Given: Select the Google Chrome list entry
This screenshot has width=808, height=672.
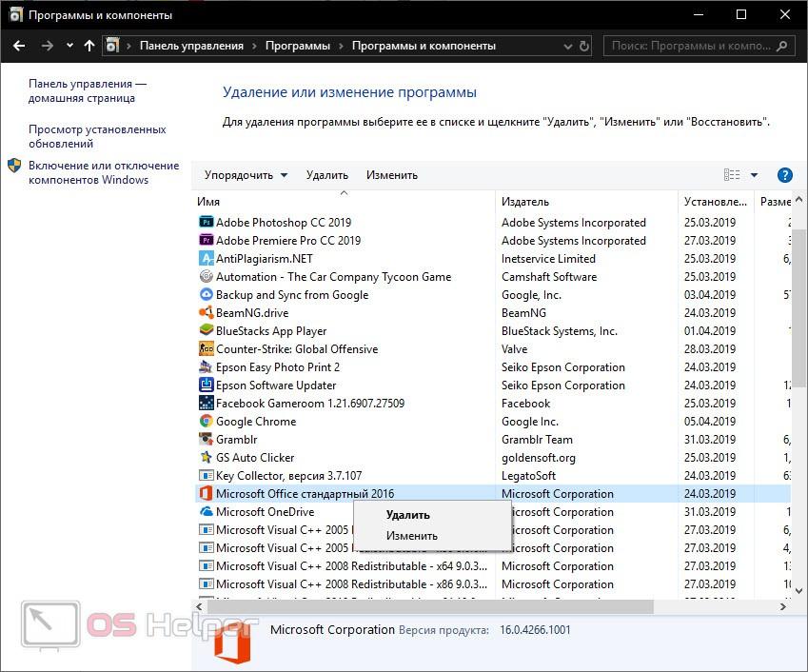Looking at the screenshot, I should (x=493, y=421).
